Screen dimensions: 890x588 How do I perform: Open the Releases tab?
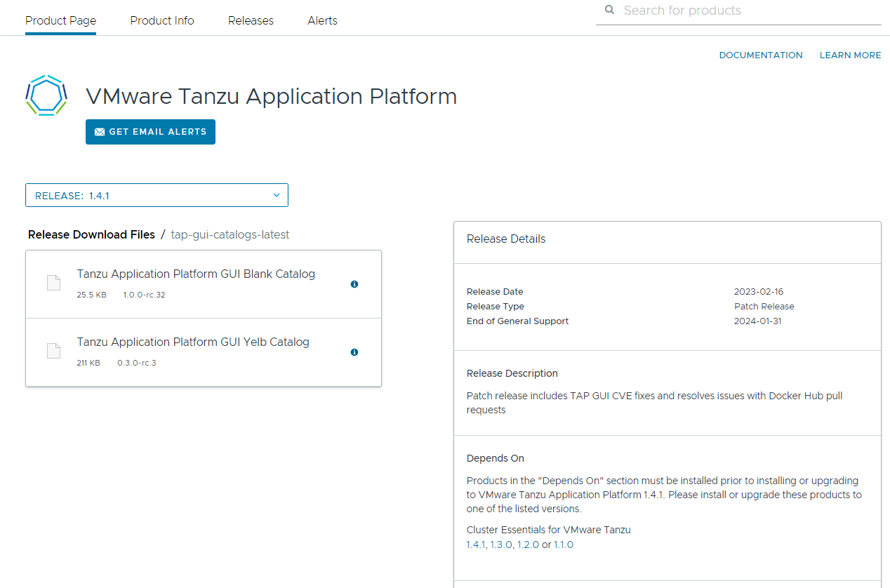tap(251, 20)
